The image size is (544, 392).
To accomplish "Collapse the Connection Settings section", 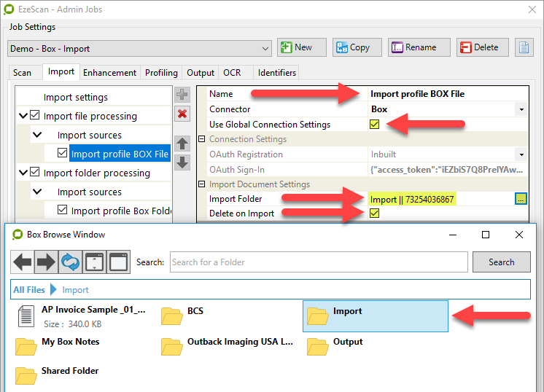I will tap(201, 139).
